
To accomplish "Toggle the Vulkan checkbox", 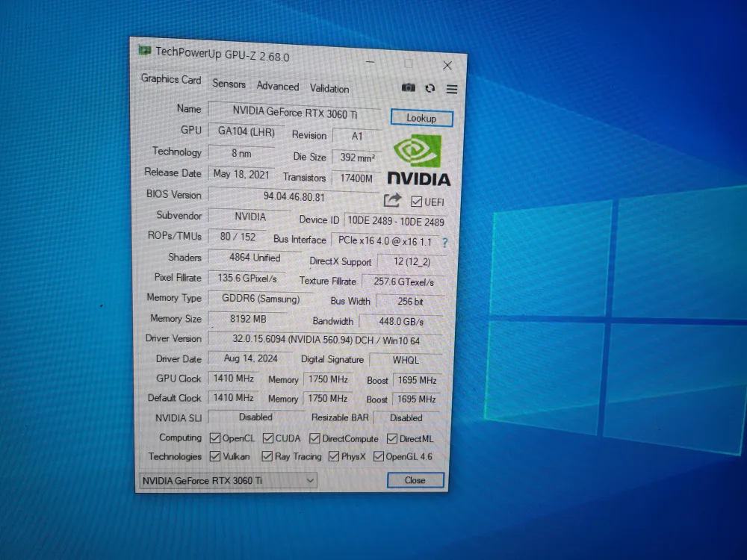I will click(x=215, y=456).
